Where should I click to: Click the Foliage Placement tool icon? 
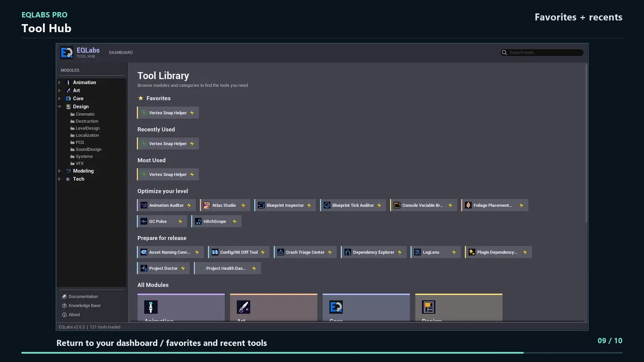coord(468,205)
